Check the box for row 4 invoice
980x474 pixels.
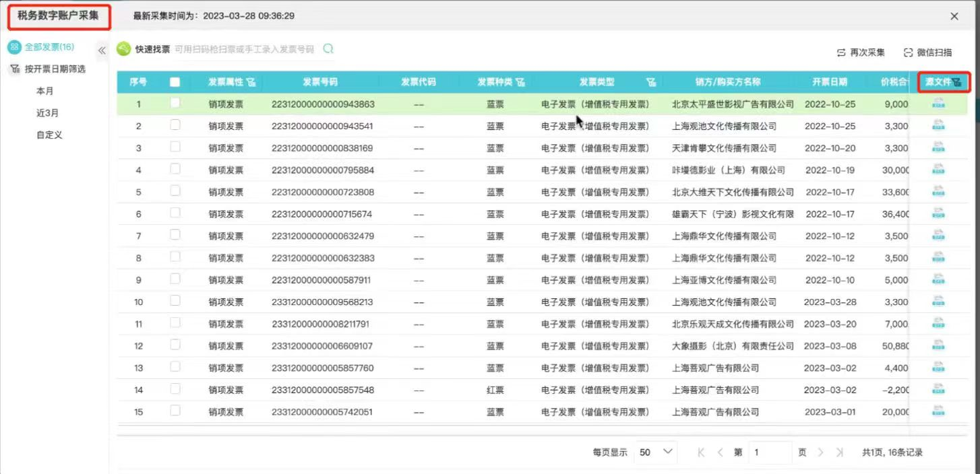coord(175,169)
